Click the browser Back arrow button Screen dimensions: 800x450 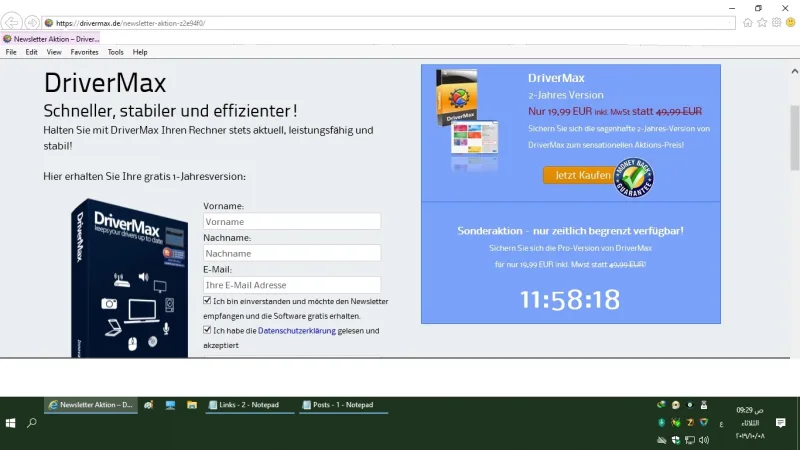11,22
